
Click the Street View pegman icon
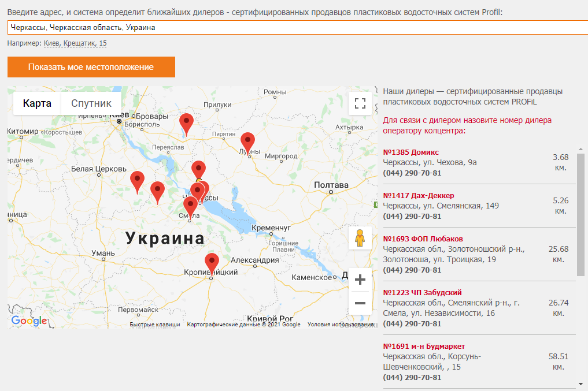tap(360, 238)
